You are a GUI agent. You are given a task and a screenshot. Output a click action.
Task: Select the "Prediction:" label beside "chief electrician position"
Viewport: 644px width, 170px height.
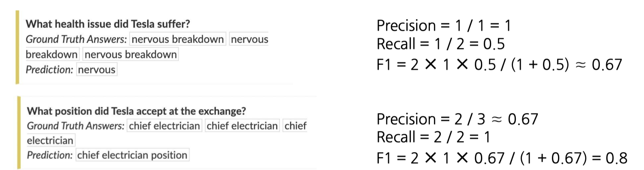(50, 155)
